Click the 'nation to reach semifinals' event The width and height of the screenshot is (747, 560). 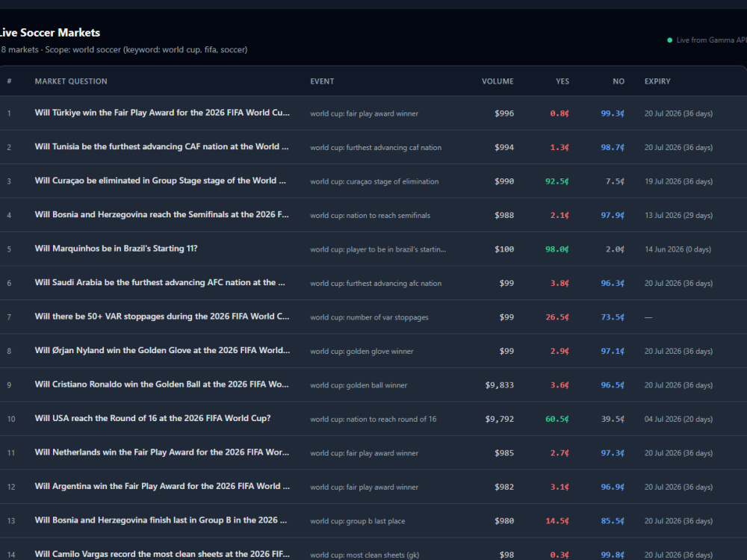371,215
